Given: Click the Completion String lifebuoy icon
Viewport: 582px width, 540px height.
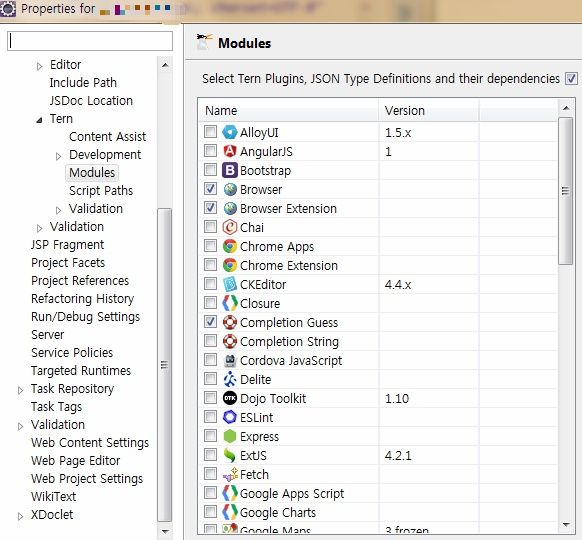Looking at the screenshot, I should (x=230, y=341).
